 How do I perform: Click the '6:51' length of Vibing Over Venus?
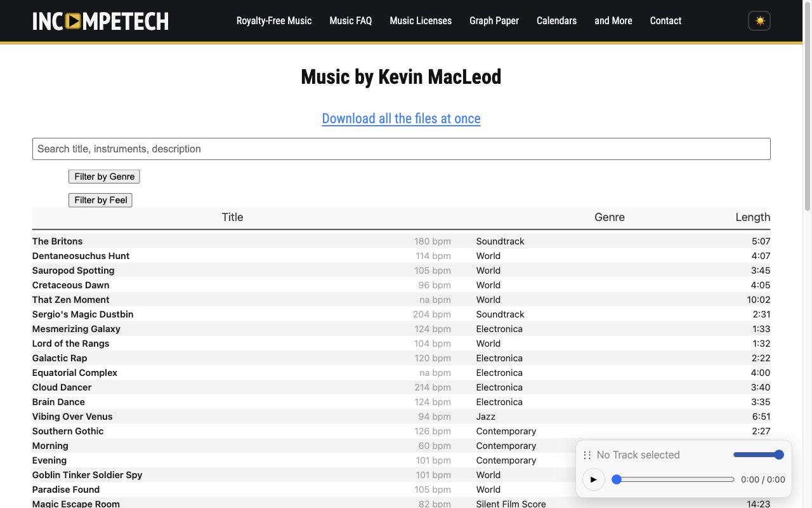pyautogui.click(x=761, y=417)
